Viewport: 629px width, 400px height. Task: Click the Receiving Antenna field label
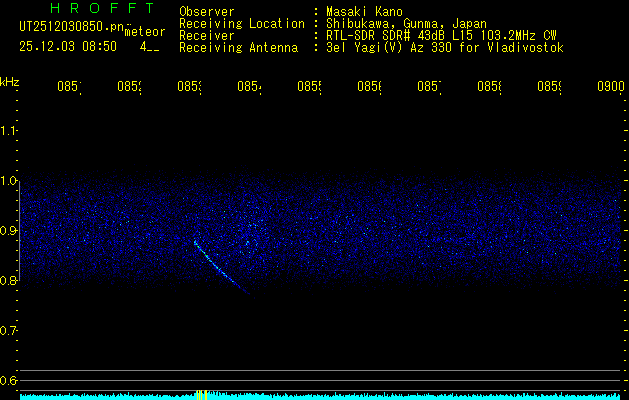238,47
